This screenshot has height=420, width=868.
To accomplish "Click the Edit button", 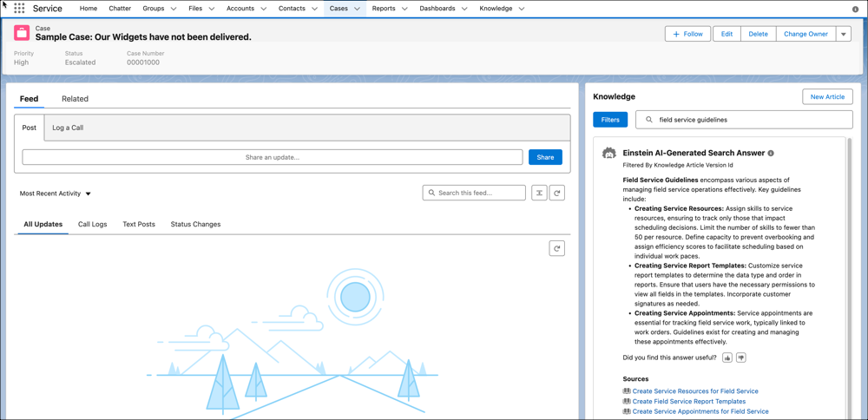I will (727, 34).
